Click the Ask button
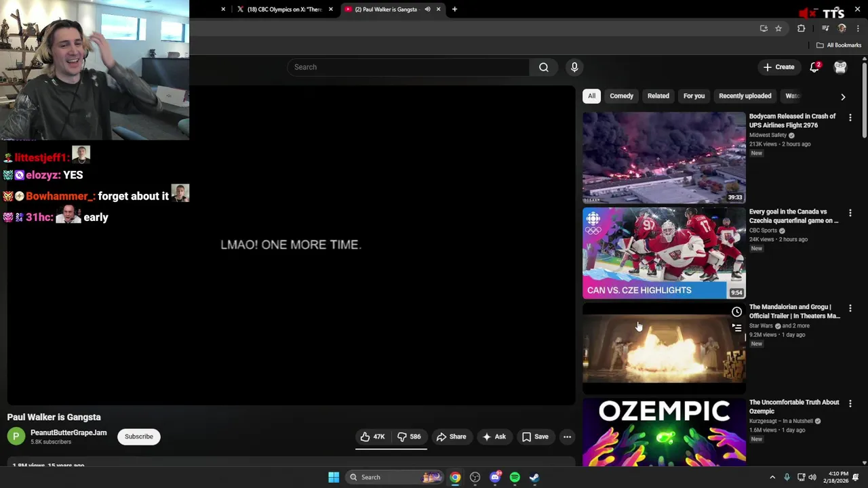 (494, 436)
